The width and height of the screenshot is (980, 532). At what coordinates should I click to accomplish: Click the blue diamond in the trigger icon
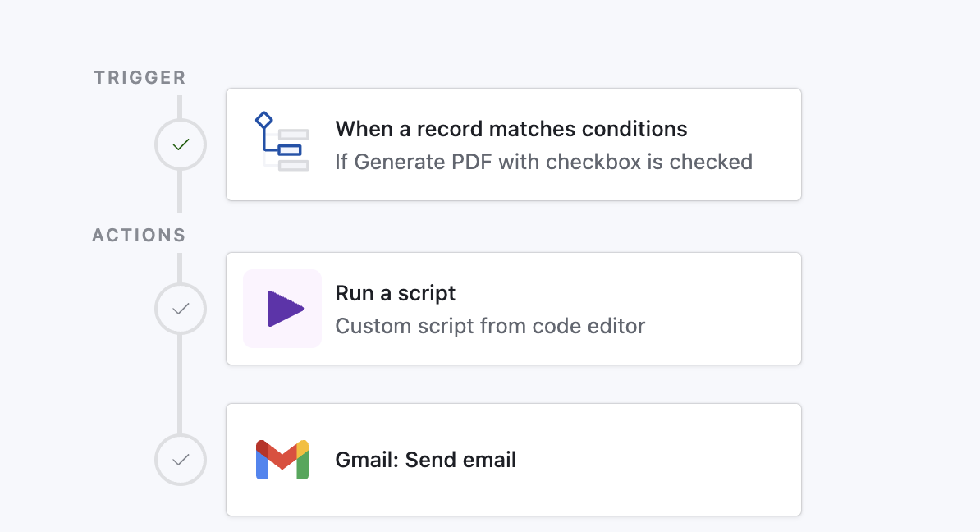point(264,117)
